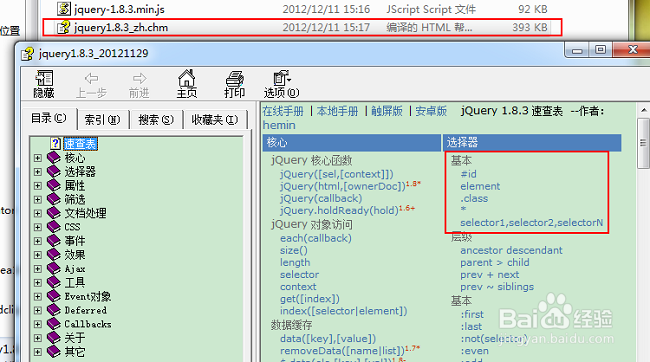Open the 触屏版 link

387,111
